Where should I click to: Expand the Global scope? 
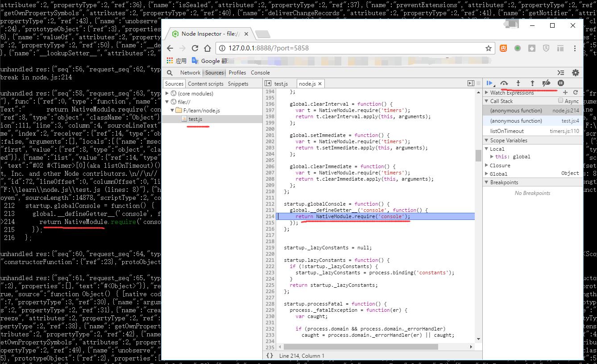coord(487,174)
